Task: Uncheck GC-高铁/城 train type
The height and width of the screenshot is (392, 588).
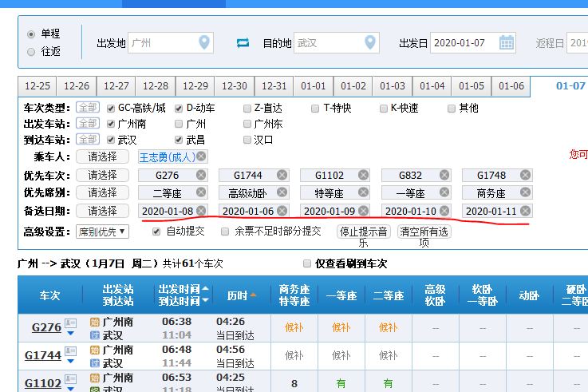Action: pos(111,109)
